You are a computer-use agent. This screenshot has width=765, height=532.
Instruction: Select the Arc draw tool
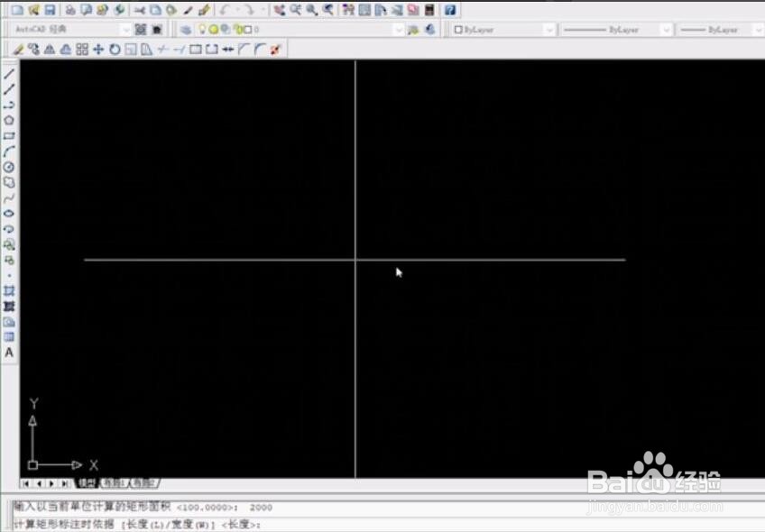click(x=9, y=151)
